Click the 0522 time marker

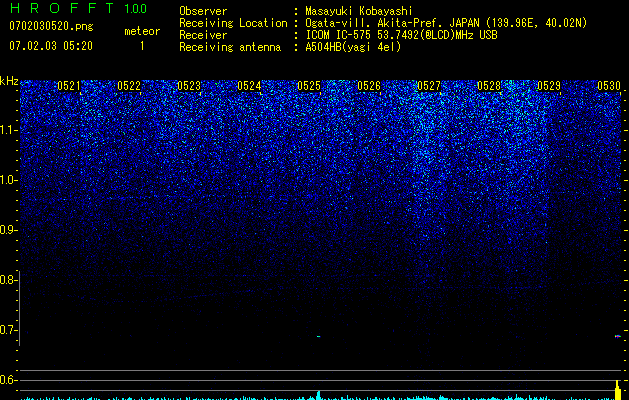pyautogui.click(x=129, y=86)
